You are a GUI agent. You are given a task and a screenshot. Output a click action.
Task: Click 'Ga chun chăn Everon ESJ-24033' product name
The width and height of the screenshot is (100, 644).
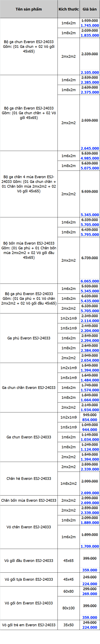(29, 387)
